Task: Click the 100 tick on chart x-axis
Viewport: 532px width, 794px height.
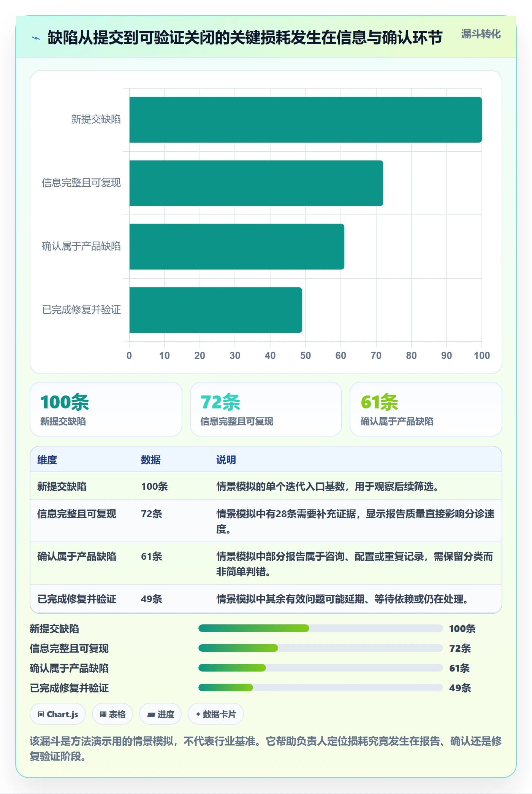Action: click(482, 356)
